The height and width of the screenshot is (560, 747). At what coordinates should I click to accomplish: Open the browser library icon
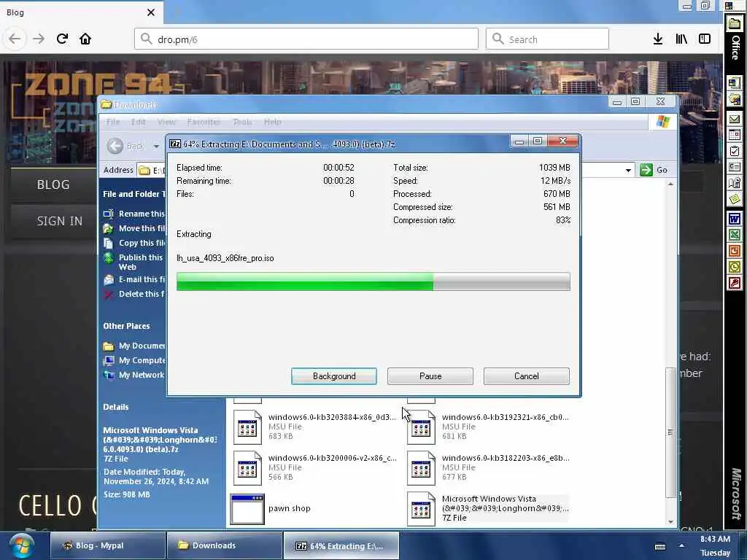pyautogui.click(x=681, y=39)
